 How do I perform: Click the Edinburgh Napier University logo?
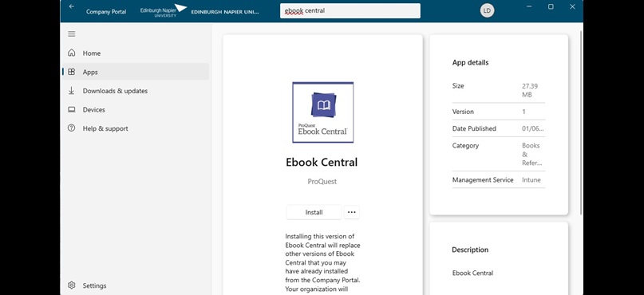click(x=164, y=11)
